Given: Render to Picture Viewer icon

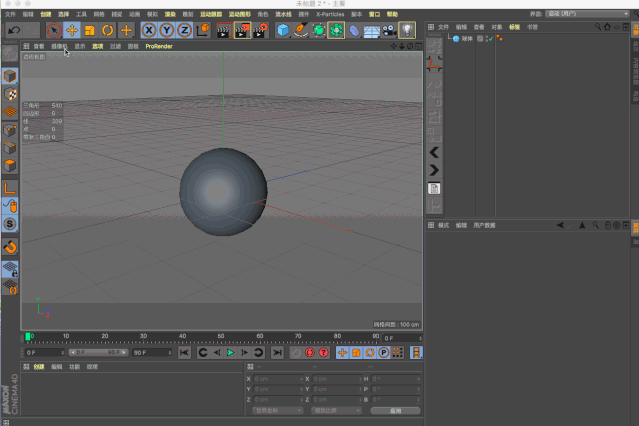Looking at the screenshot, I should pyautogui.click(x=242, y=30).
